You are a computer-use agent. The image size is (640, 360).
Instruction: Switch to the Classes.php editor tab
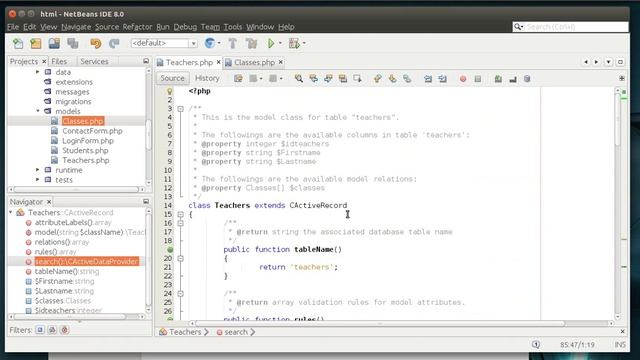click(254, 62)
